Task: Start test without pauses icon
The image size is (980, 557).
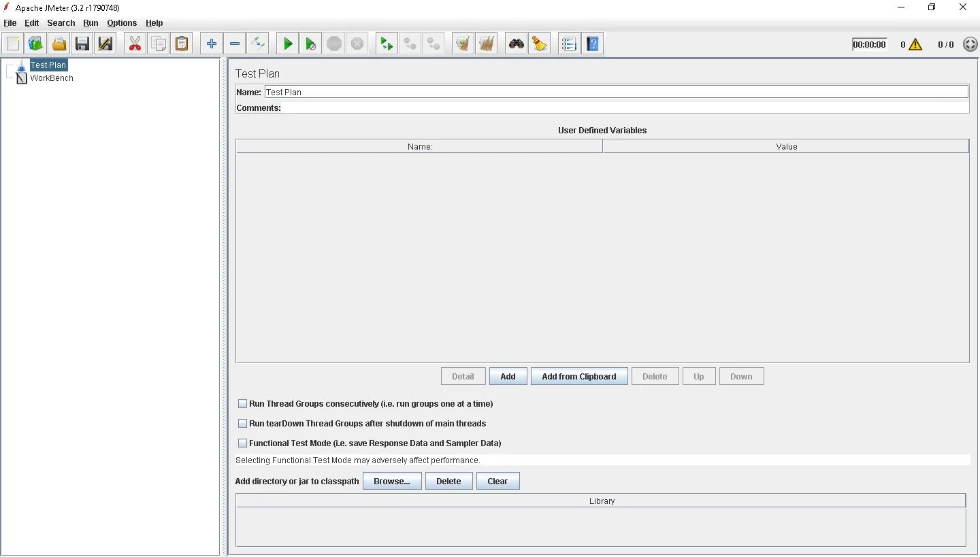Action: coord(311,44)
